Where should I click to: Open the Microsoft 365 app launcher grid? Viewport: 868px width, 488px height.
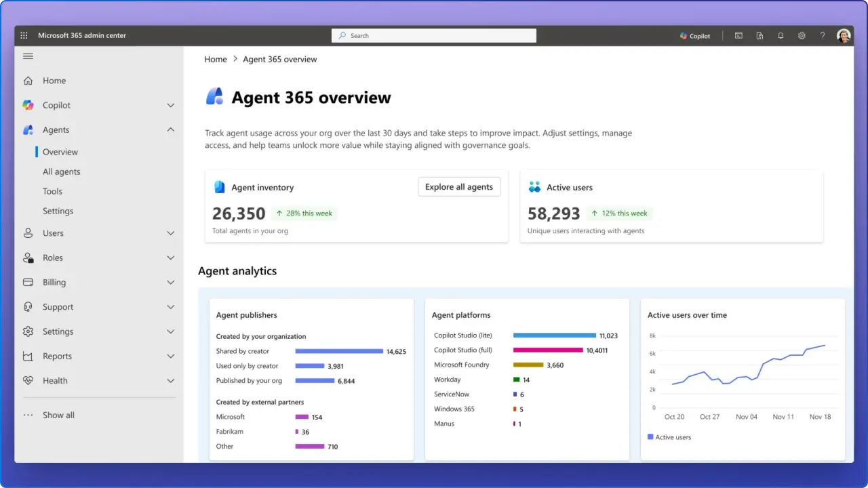(23, 35)
